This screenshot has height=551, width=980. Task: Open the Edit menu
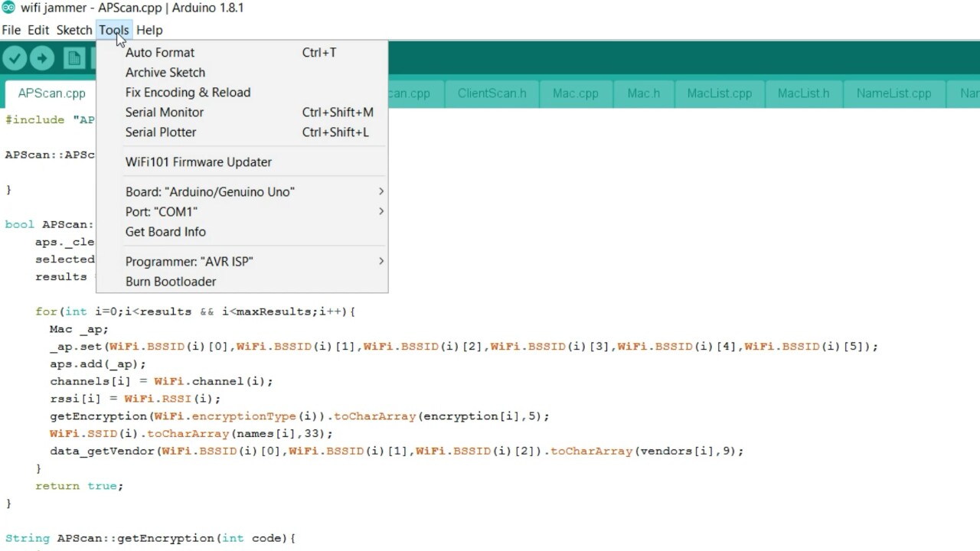point(38,30)
